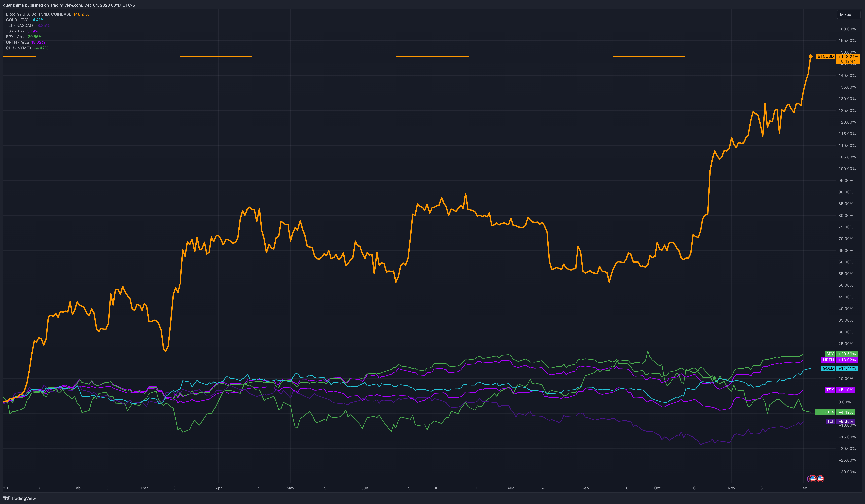Click the orange dot at the Bitcoin line's end

pyautogui.click(x=810, y=56)
